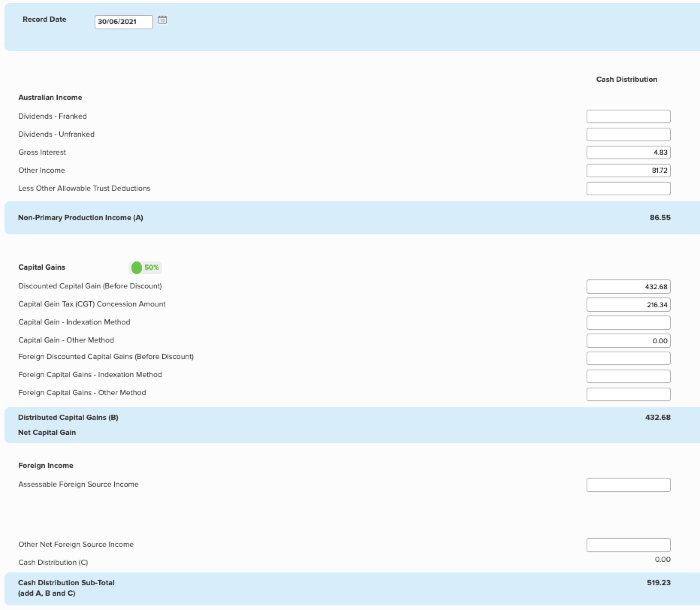700x610 pixels.
Task: Click the Other Net Foreign Source Income label
Action: tap(76, 544)
